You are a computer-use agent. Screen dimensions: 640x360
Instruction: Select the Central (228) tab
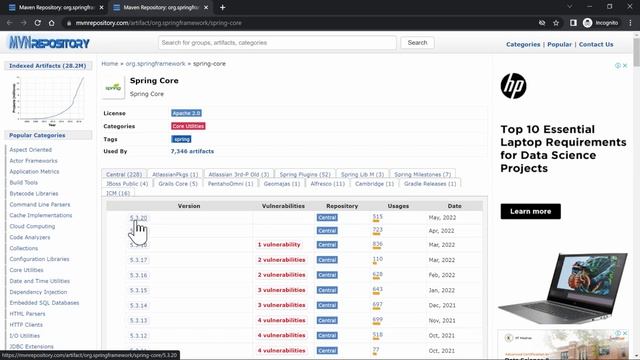click(x=124, y=174)
